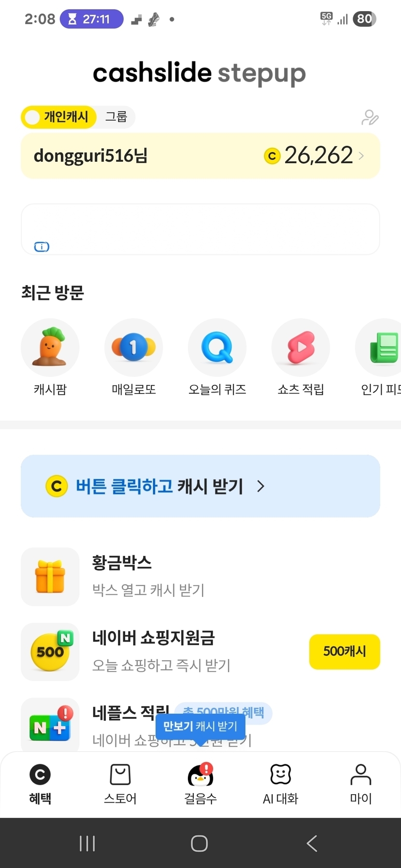This screenshot has width=401, height=868.
Task: Open the 버튼 클릭하고 캐시 받기 banner arrow
Action: (261, 486)
